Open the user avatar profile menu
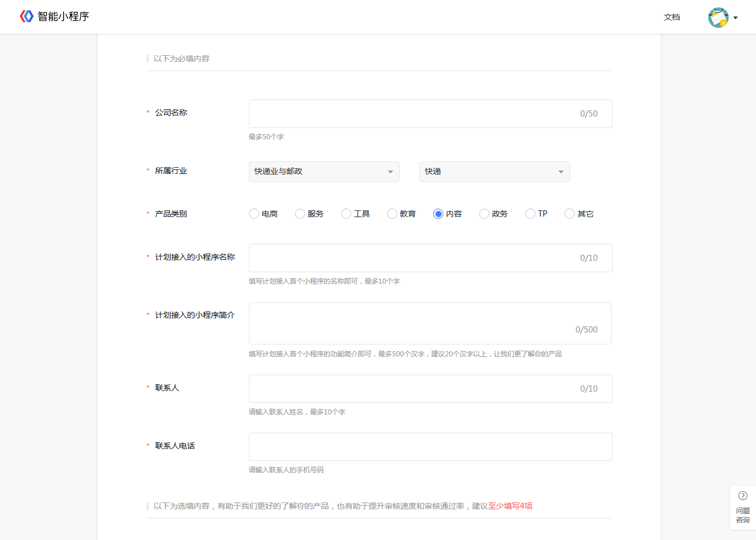 click(718, 18)
